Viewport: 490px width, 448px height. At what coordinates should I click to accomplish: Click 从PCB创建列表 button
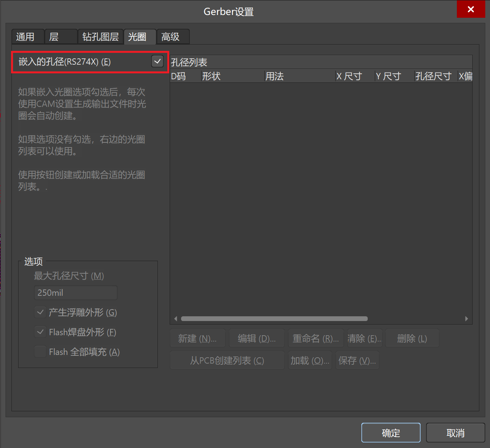[x=227, y=360]
